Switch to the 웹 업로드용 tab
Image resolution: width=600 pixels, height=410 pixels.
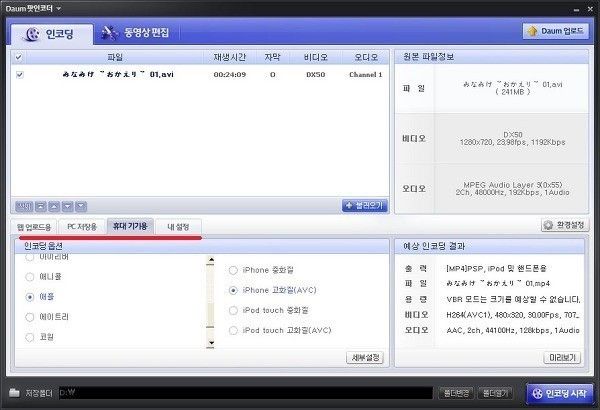pyautogui.click(x=34, y=227)
